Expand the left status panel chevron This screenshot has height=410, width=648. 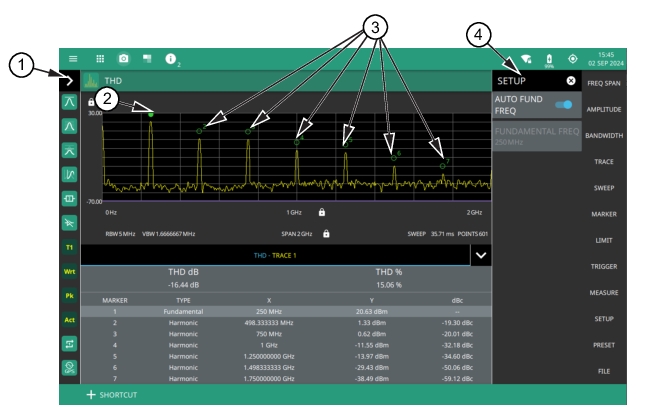[70, 80]
